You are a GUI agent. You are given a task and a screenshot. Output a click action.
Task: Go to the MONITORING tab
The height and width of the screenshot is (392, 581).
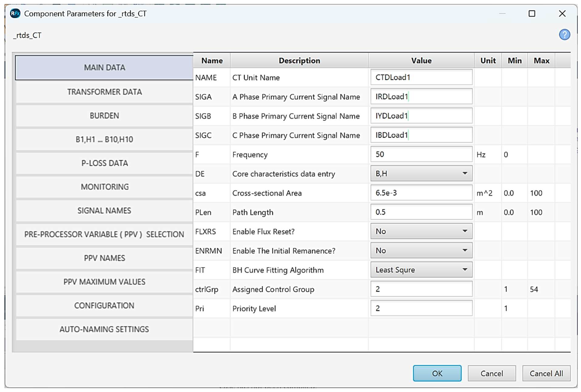click(105, 187)
